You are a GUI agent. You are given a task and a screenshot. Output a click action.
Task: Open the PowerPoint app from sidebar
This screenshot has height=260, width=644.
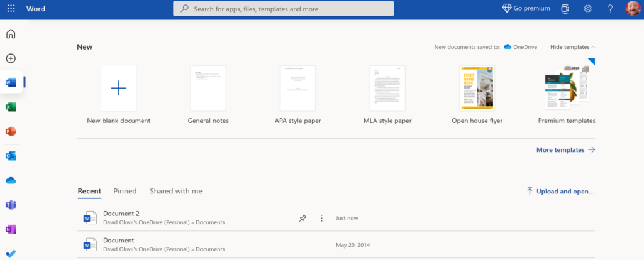click(x=11, y=132)
